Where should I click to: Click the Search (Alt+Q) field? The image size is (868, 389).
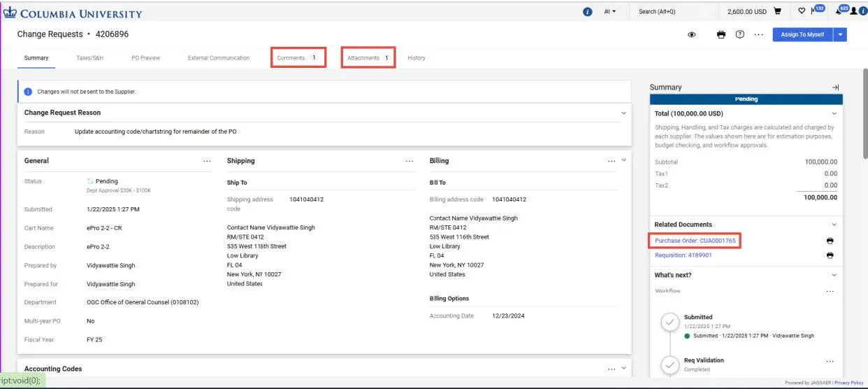point(674,12)
